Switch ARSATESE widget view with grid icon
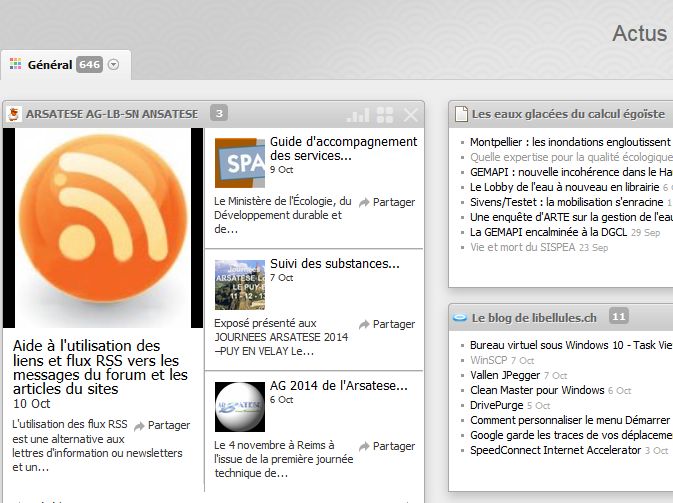Viewport: 673px width, 503px height. pos(385,115)
